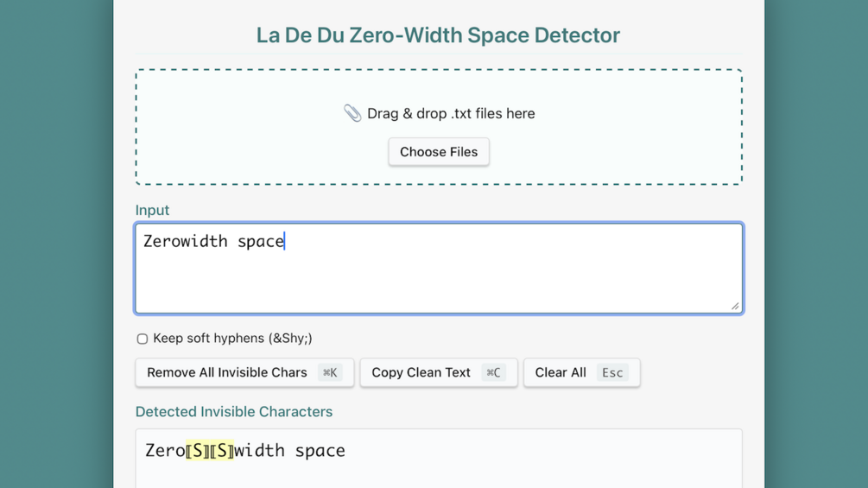Click the paperclip icon in drop zone
This screenshot has height=488, width=868.
pyautogui.click(x=352, y=113)
